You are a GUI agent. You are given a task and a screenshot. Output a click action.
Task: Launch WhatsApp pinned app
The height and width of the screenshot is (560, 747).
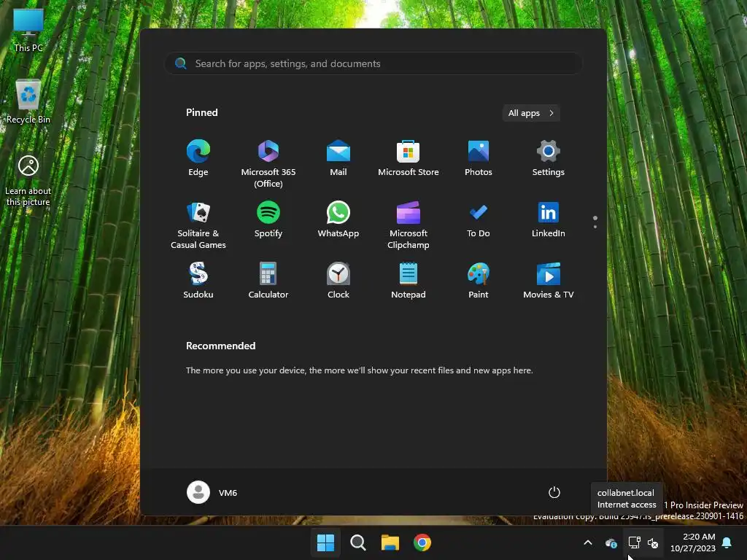click(x=338, y=219)
